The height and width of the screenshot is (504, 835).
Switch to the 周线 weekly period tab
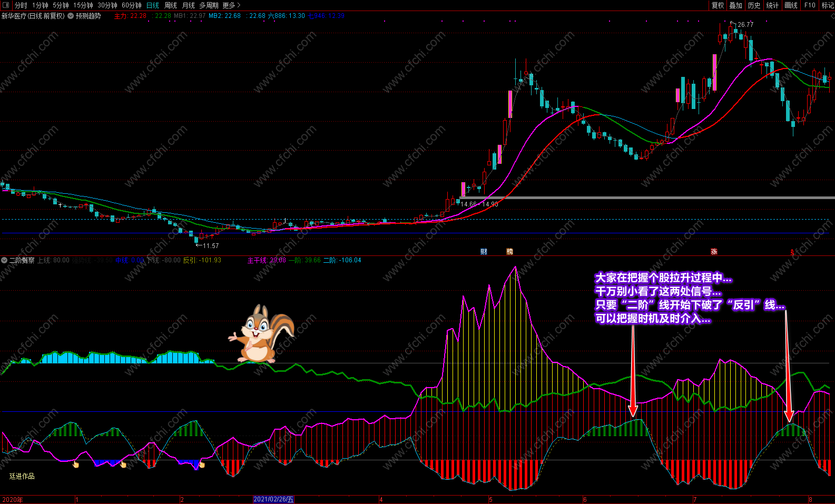171,5
